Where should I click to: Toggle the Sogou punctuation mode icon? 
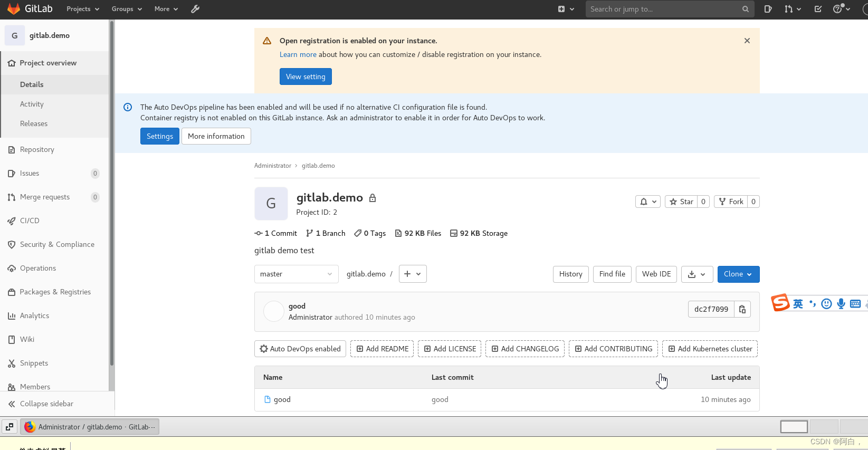813,303
